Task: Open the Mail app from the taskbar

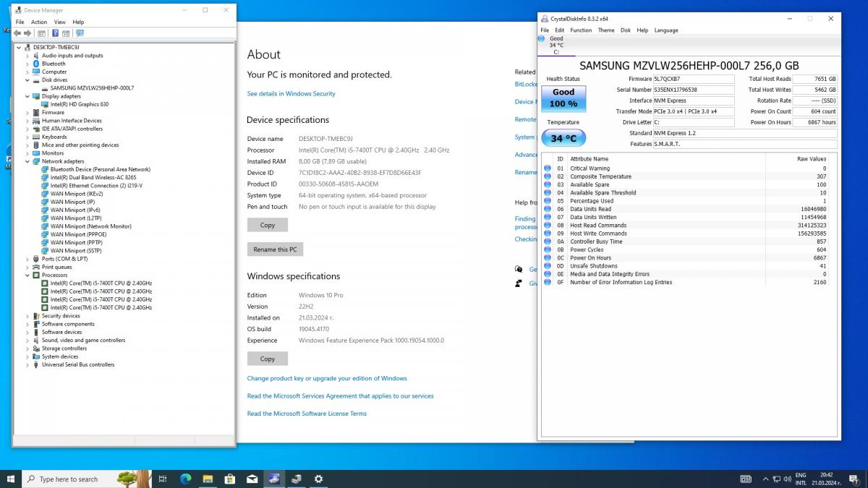Action: coord(252,479)
